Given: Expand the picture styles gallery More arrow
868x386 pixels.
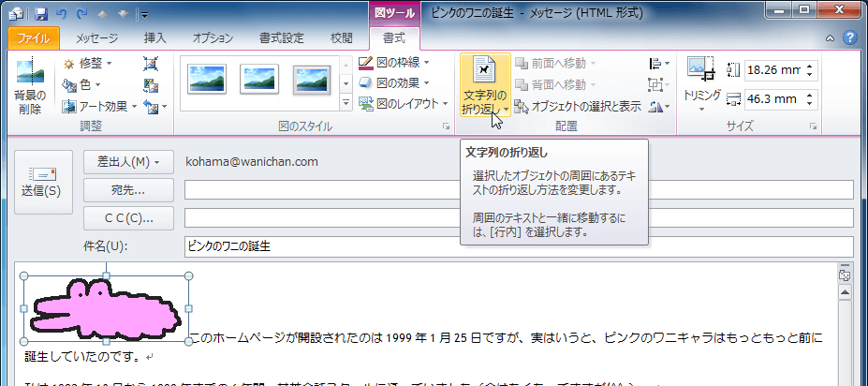Looking at the screenshot, I should click(x=346, y=103).
